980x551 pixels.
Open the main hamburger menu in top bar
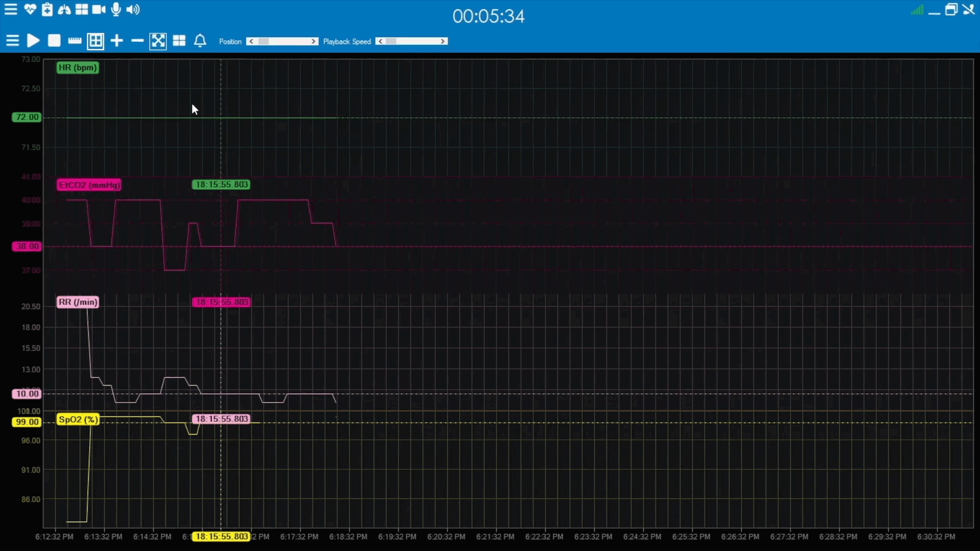pyautogui.click(x=11, y=9)
